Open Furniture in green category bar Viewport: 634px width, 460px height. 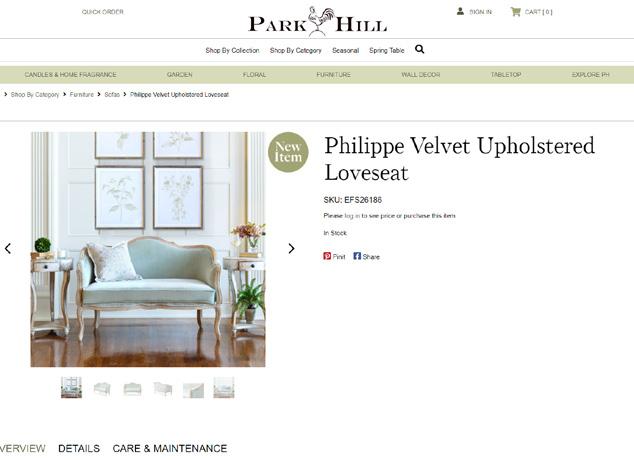click(x=334, y=75)
